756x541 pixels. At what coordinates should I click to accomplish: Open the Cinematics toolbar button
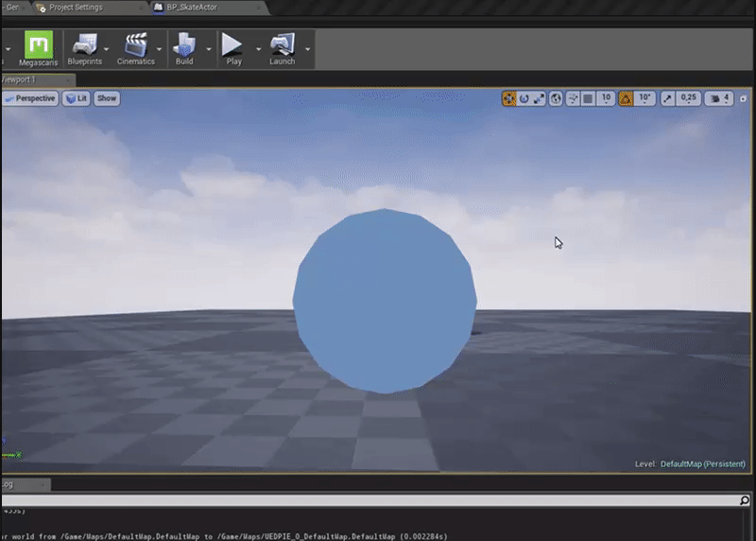pos(135,48)
